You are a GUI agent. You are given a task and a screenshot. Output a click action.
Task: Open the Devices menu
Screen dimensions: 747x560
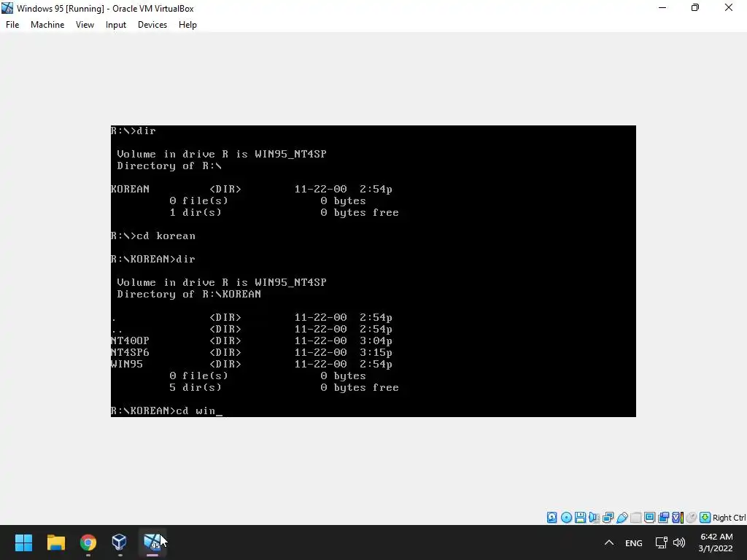(152, 25)
